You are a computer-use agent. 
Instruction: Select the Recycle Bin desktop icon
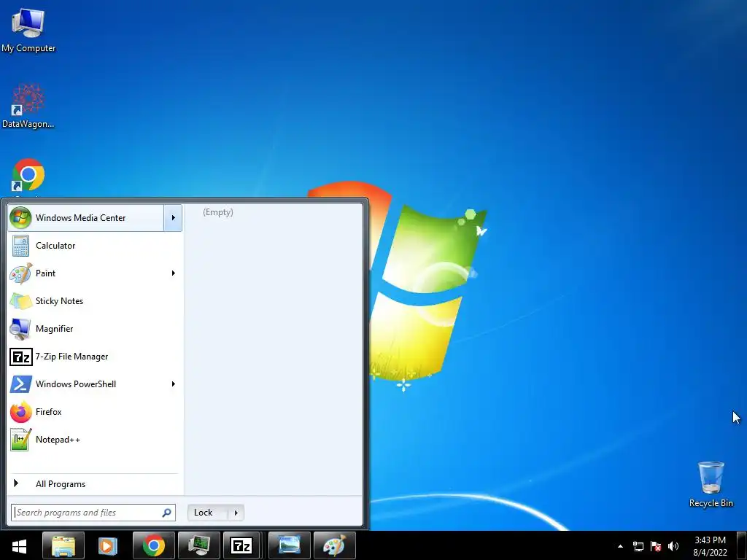[x=711, y=484]
